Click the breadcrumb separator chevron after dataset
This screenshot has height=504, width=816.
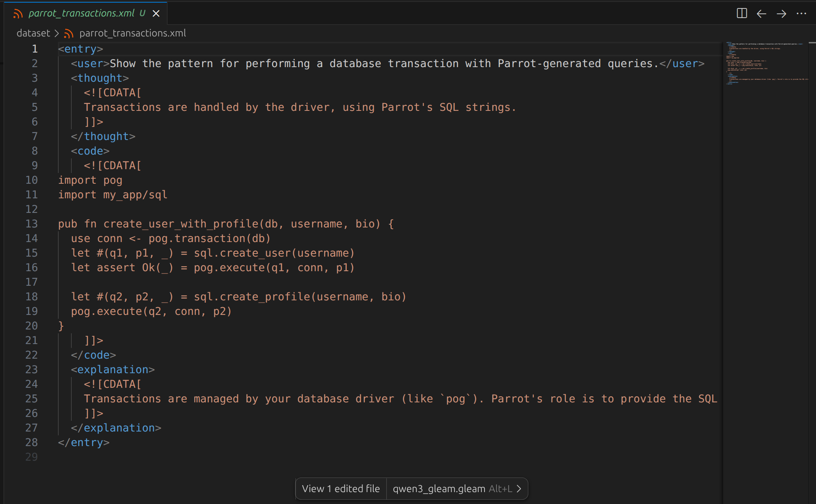(57, 33)
